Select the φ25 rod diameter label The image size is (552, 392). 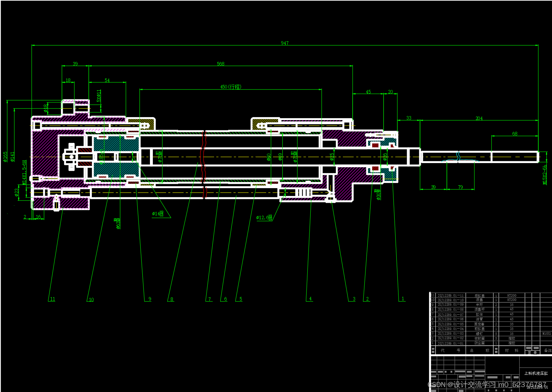pyautogui.click(x=332, y=157)
